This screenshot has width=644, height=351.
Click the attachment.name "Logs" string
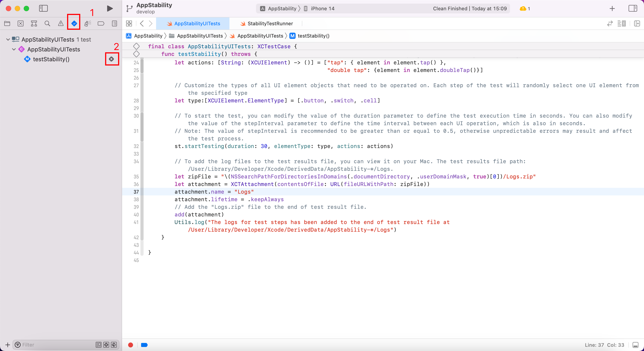point(244,192)
